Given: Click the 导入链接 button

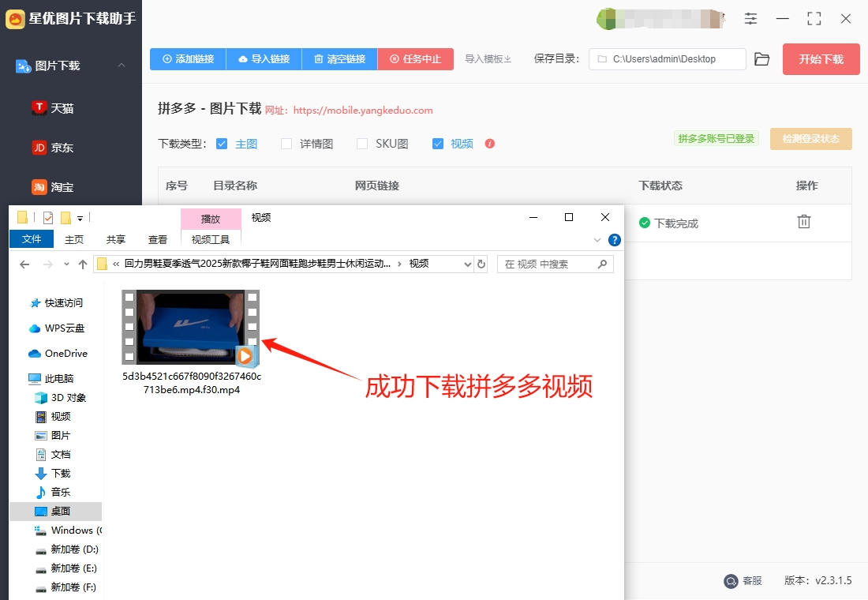Looking at the screenshot, I should pyautogui.click(x=264, y=58).
